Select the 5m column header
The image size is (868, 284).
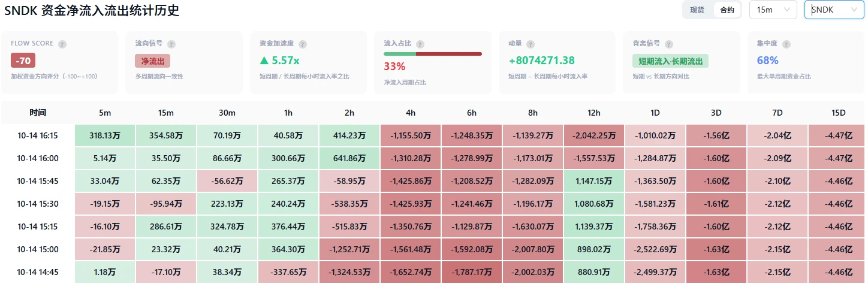(x=105, y=113)
